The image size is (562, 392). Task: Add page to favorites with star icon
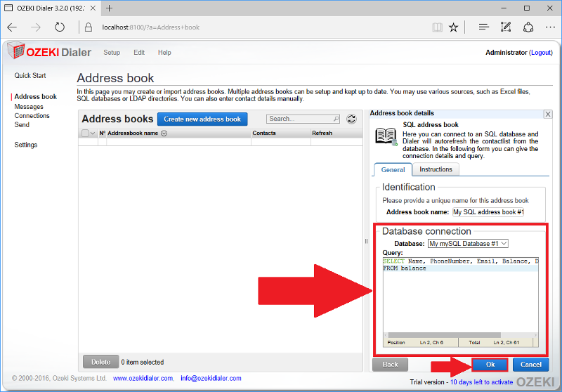(x=454, y=27)
